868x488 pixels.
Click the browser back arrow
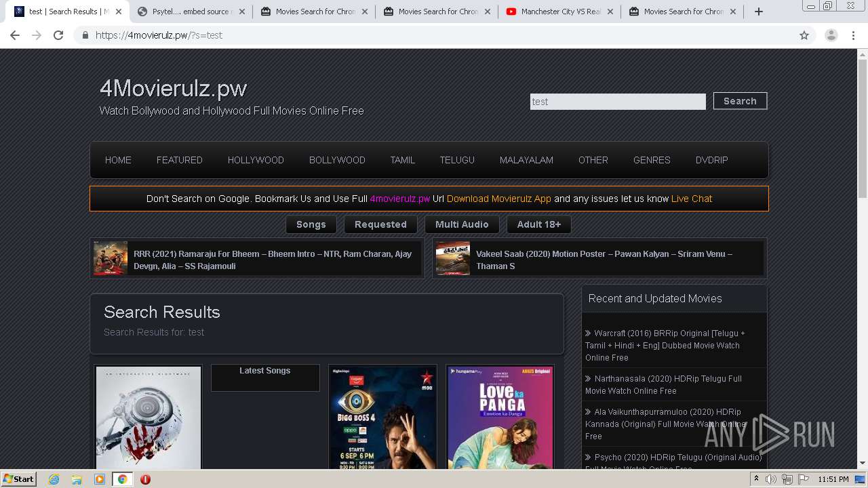[x=15, y=35]
